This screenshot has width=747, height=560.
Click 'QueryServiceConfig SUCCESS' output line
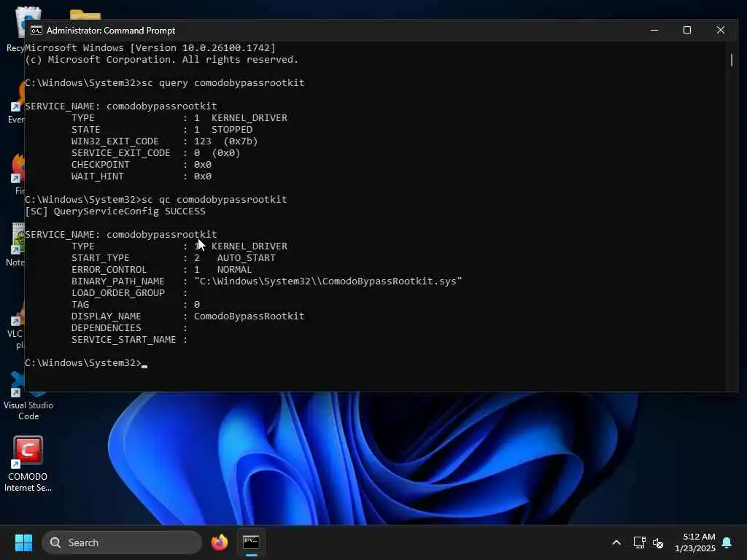pos(115,211)
